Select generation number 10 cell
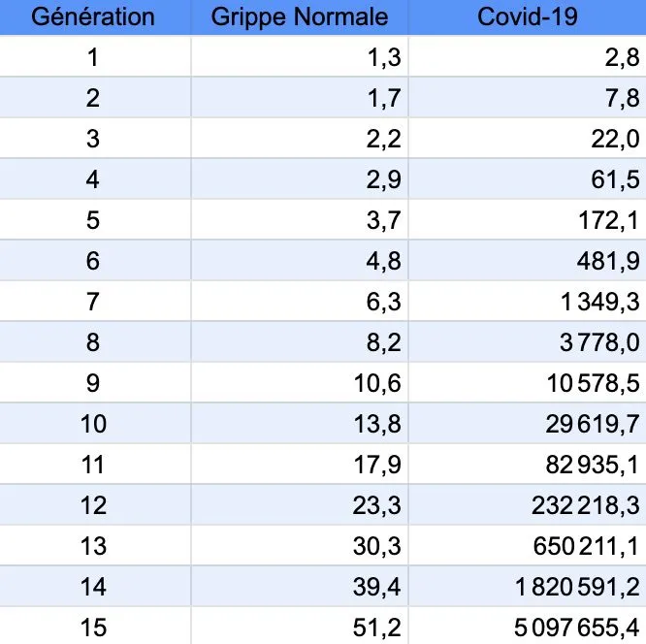This screenshot has height=644, width=646. click(x=93, y=424)
